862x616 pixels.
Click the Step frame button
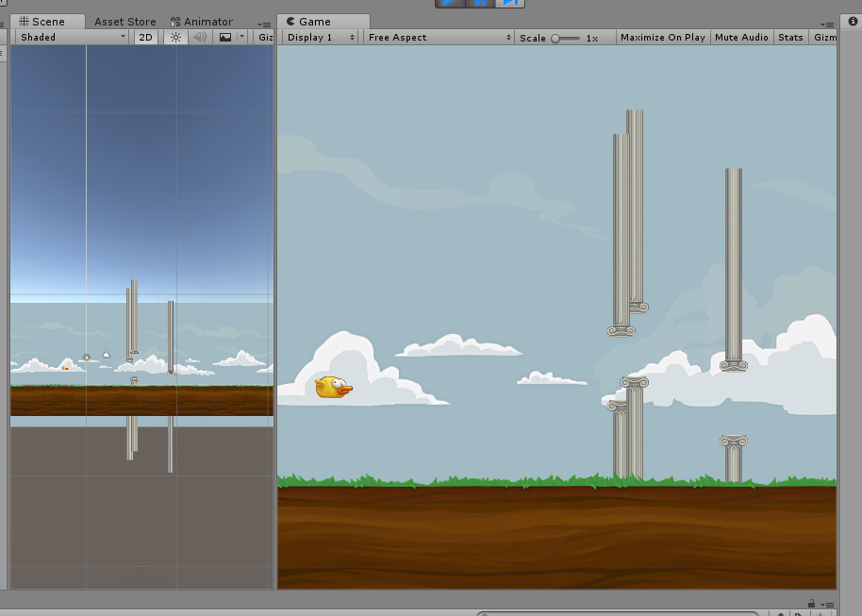(510, 3)
